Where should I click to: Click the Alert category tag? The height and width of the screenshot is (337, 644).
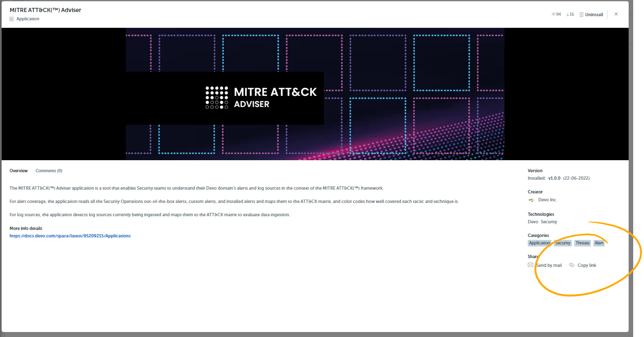599,243
